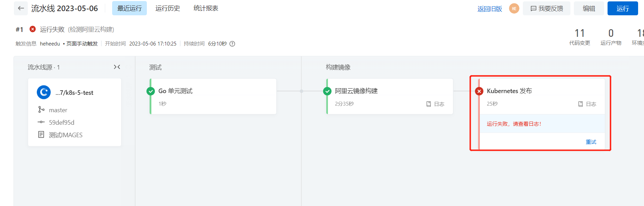Switch to the 运行历史 tab
This screenshot has width=644, height=206.
tap(168, 8)
